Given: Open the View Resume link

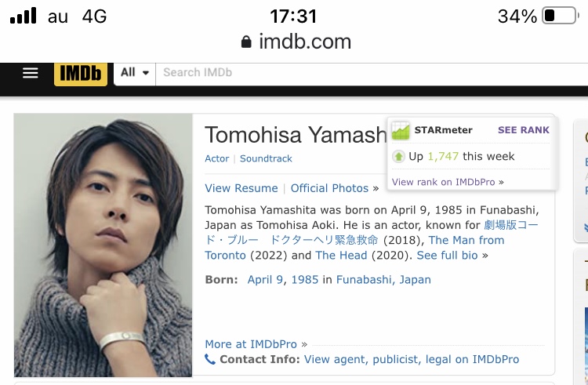Looking at the screenshot, I should click(241, 188).
